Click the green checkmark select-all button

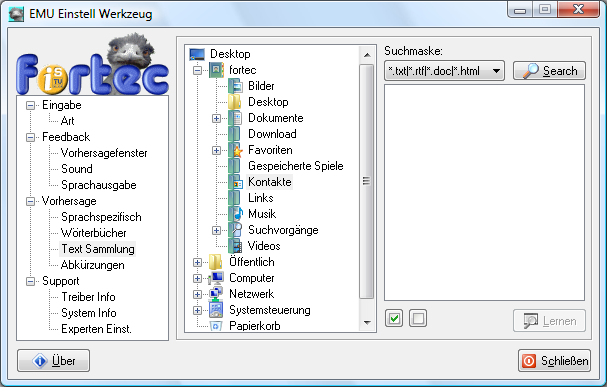[394, 319]
